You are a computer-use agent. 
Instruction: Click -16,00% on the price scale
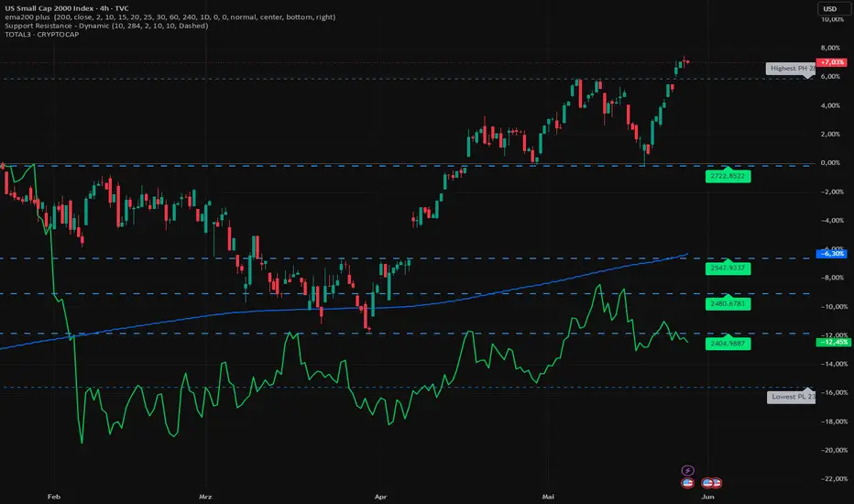833,393
